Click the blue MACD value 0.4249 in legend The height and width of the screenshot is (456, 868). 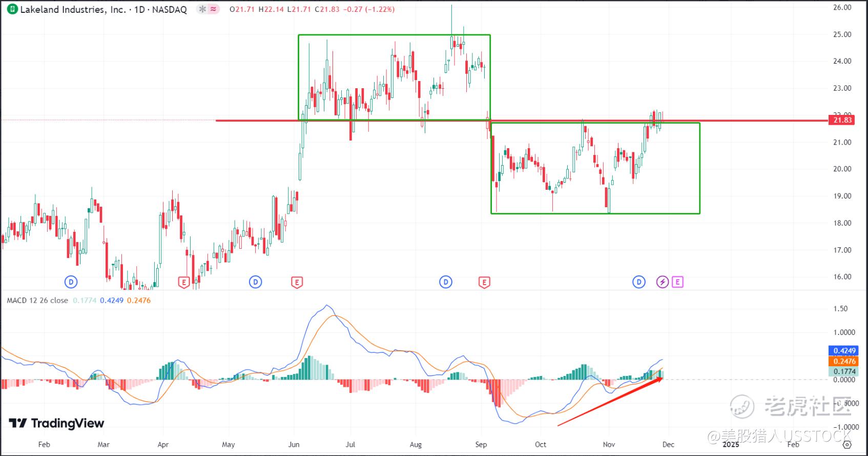pyautogui.click(x=112, y=301)
